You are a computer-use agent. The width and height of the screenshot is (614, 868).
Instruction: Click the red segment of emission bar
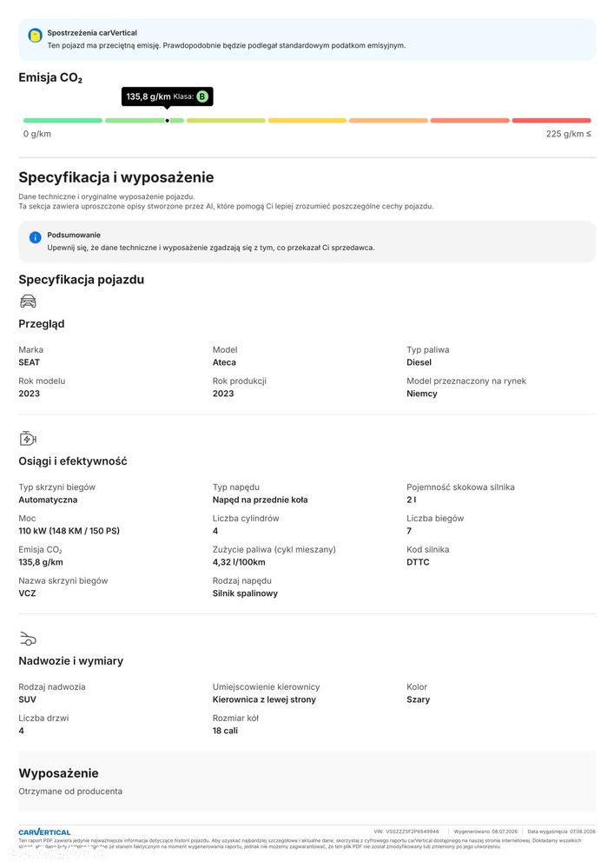click(x=551, y=121)
